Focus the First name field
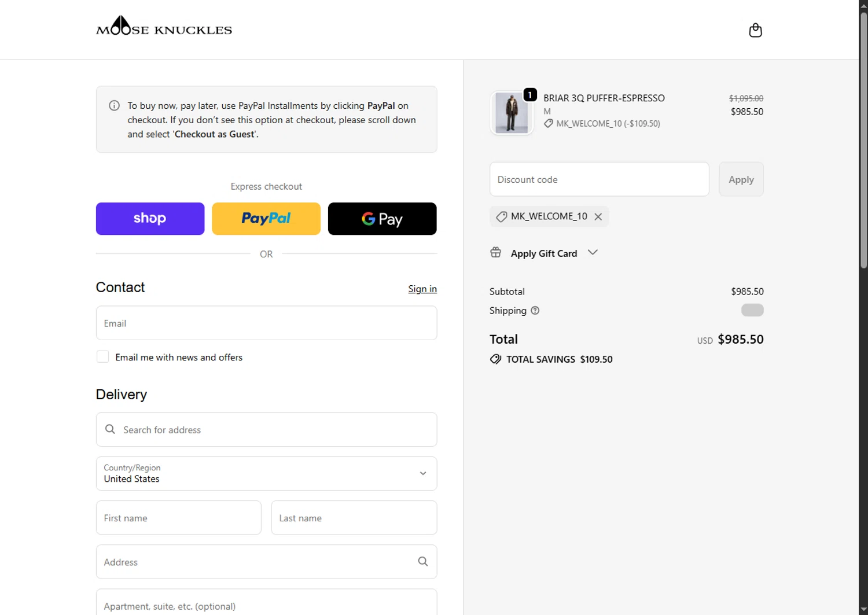 pyautogui.click(x=178, y=518)
